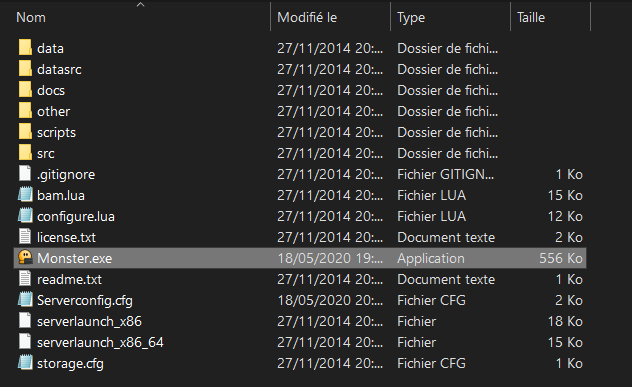
Task: Toggle sort order using the Nom arrow
Action: pos(140,5)
